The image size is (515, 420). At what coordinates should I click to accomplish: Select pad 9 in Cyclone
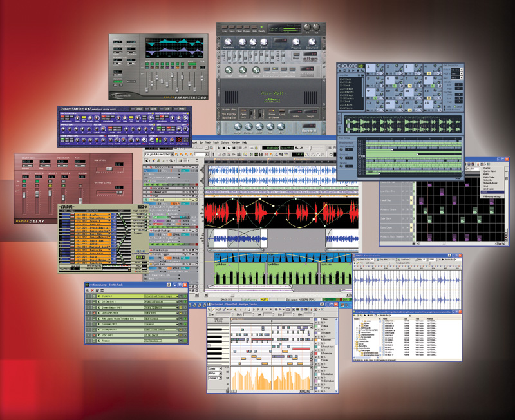[x=371, y=94]
